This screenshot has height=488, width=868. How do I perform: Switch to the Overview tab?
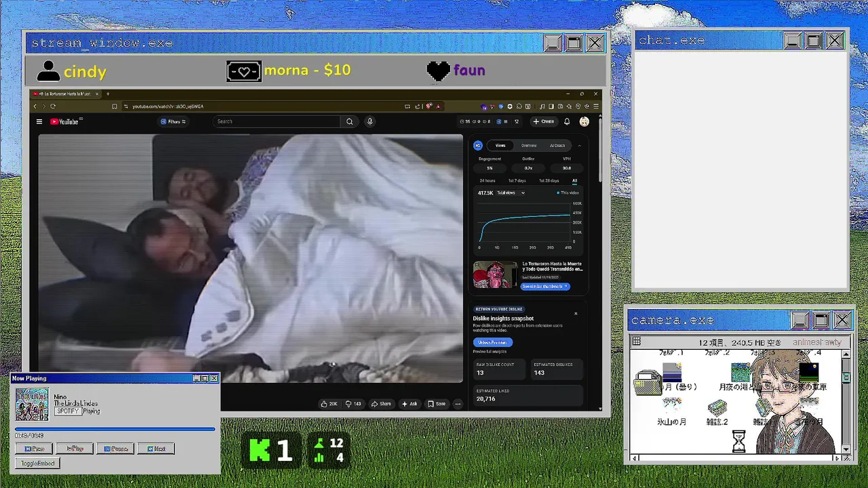[529, 146]
